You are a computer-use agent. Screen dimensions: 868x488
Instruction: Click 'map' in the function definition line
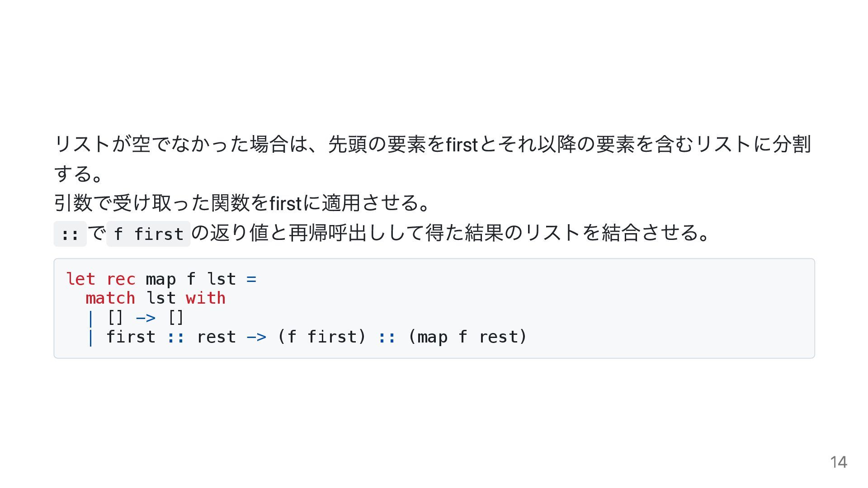(160, 280)
